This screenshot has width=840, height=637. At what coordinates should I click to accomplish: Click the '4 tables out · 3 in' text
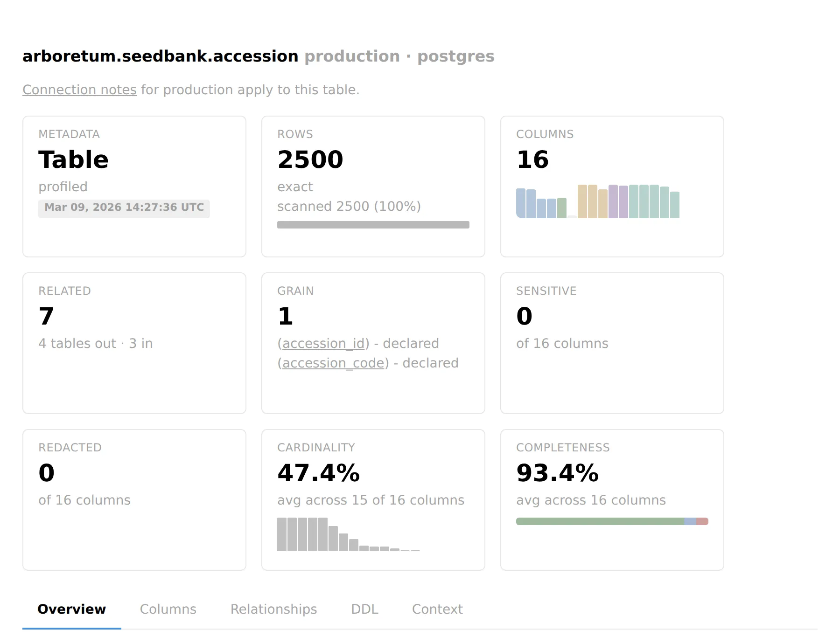[96, 343]
